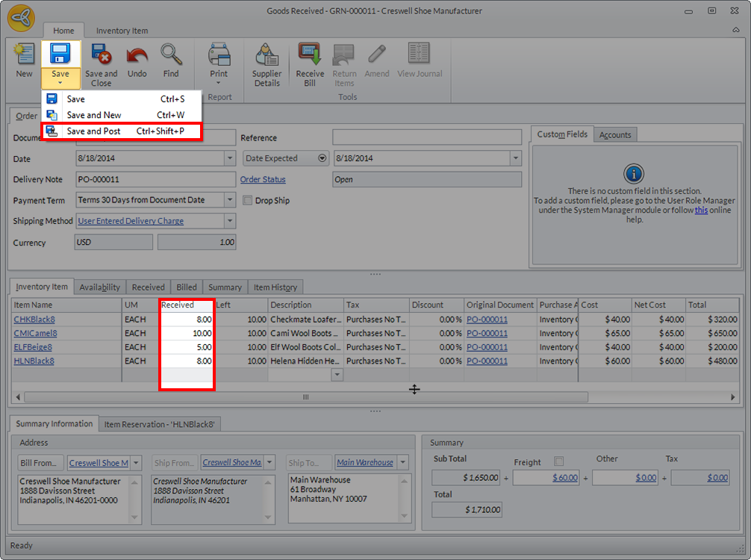Click the View Journal icon
This screenshot has width=751, height=560.
coord(419,59)
